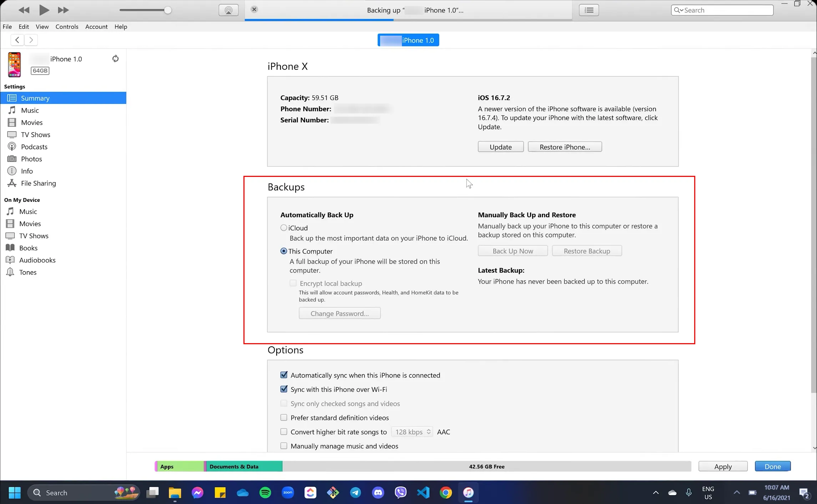Open File Sharing in sidebar
The height and width of the screenshot is (504, 817).
click(38, 183)
